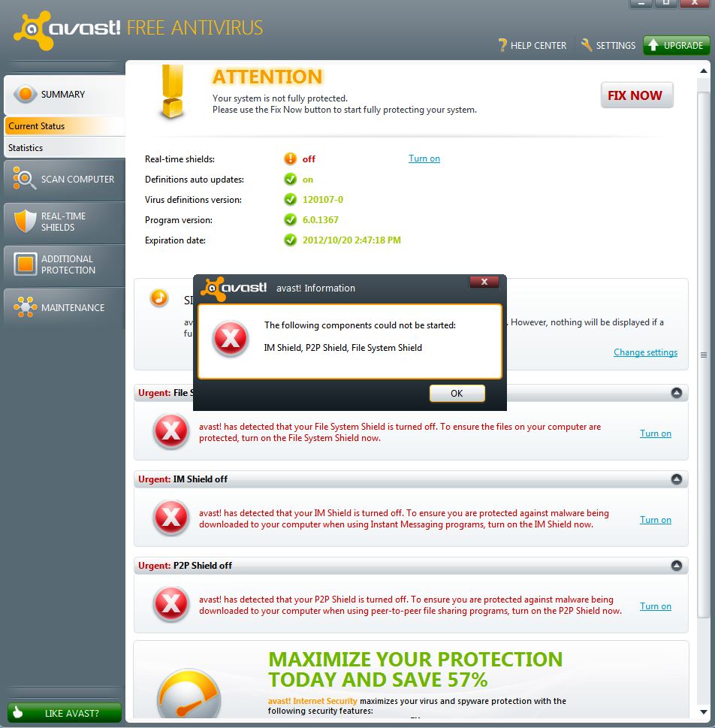Click the avast! logo in the Information dialog
715x728 pixels.
coord(234,288)
